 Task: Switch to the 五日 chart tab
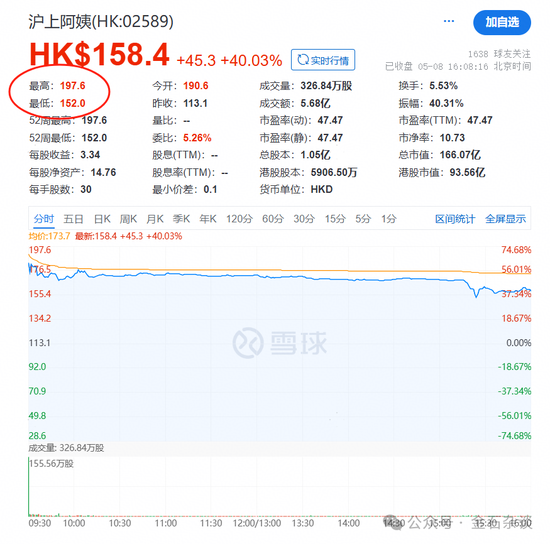coord(73,219)
